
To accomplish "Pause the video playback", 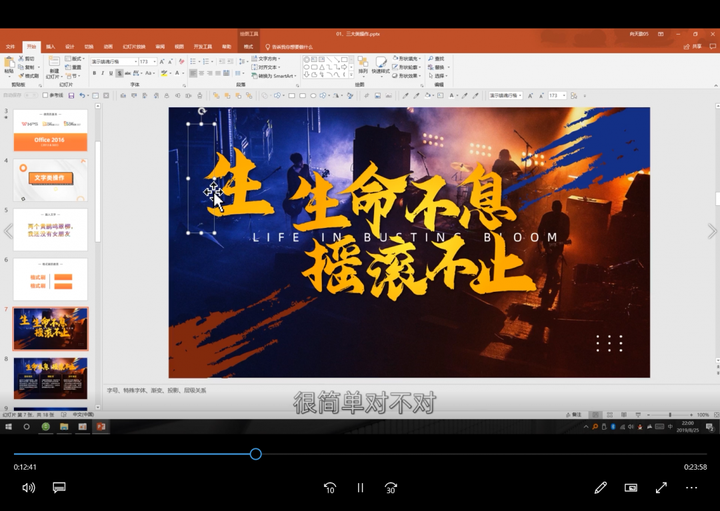I will [360, 488].
